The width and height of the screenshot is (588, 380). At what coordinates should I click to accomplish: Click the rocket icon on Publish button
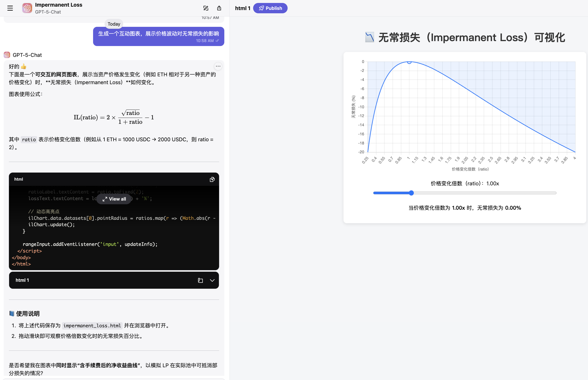pos(261,8)
